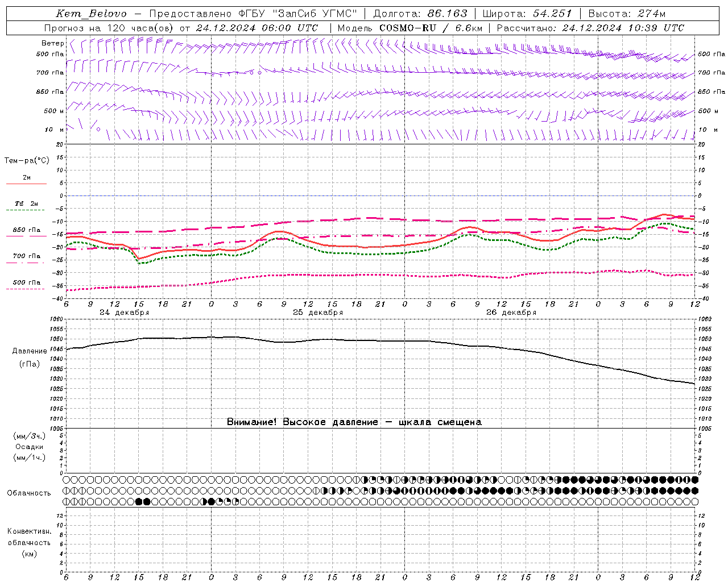The image size is (728, 582).
Task: Click the dotted line sample under 500 гПа temperature legend
Action: click(x=25, y=289)
